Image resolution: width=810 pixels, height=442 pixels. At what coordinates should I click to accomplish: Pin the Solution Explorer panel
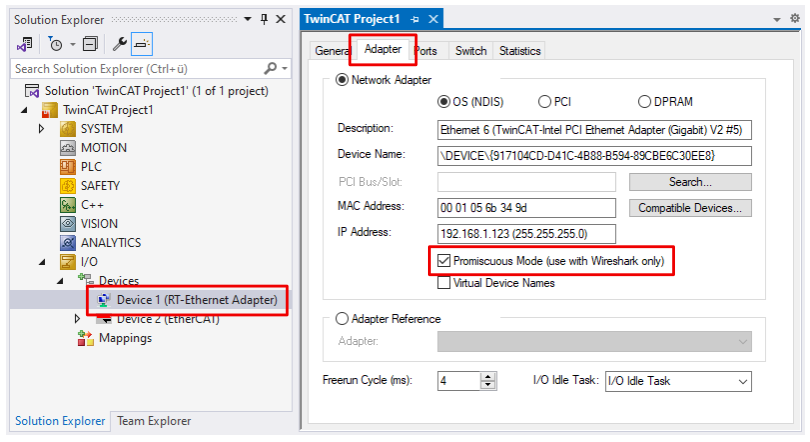pyautogui.click(x=264, y=20)
